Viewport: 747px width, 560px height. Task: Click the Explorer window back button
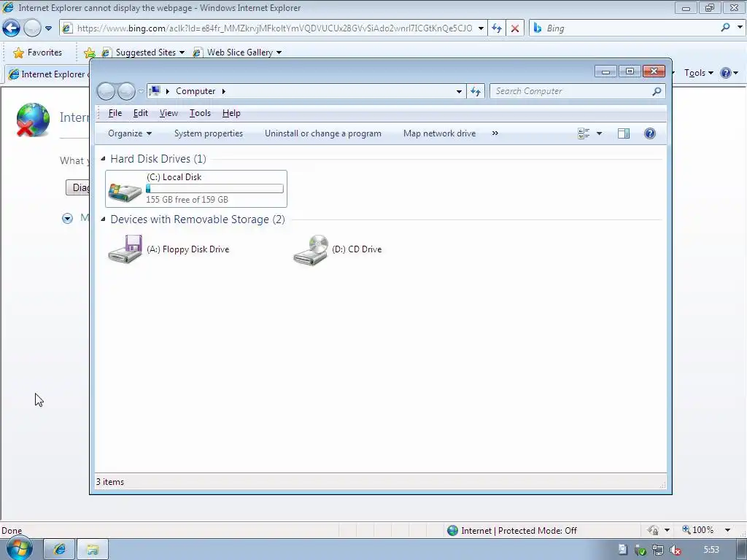tap(106, 91)
